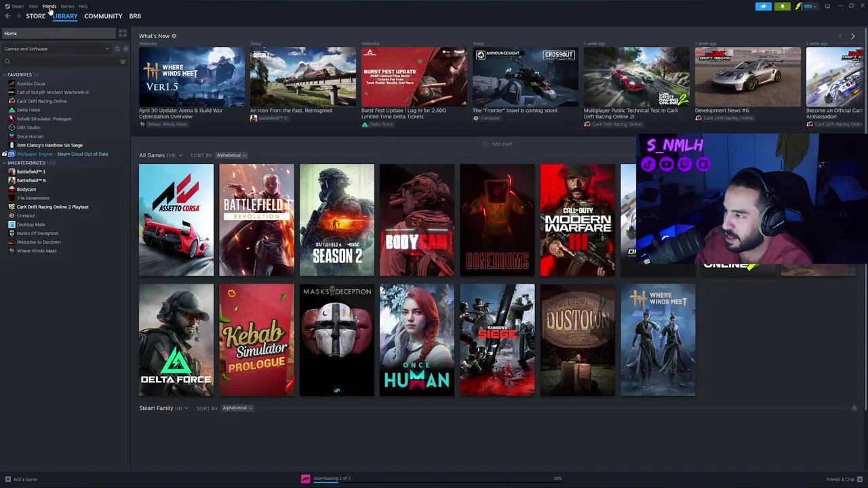
Task: Click the Add a Game plus icon
Action: pos(7,479)
